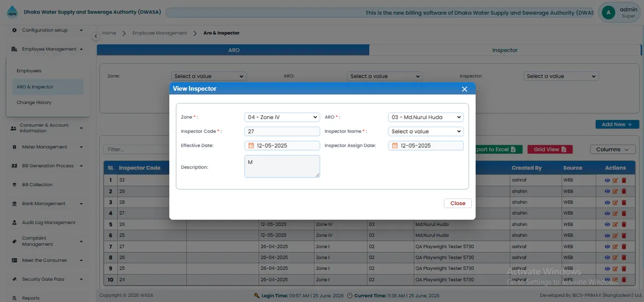Open the Columns dropdown

tap(612, 149)
